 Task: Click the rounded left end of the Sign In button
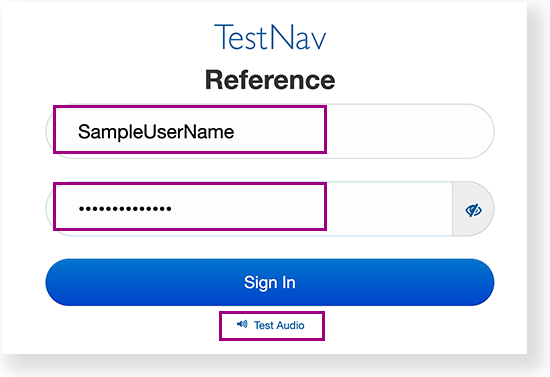coord(61,282)
